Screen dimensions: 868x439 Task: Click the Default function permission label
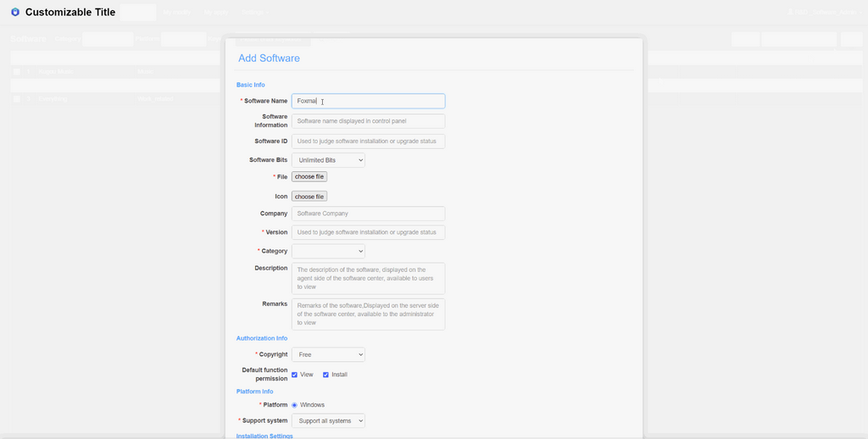pos(264,375)
